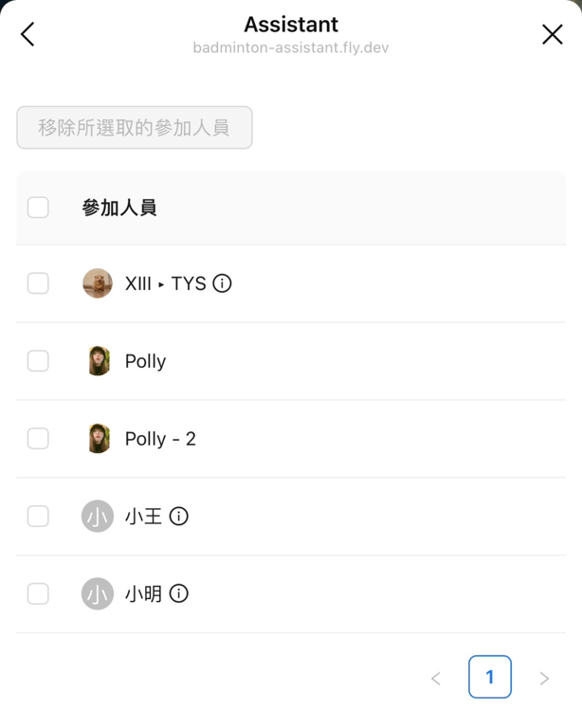Check the 小明 participant checkbox
The width and height of the screenshot is (582, 728).
point(38,593)
